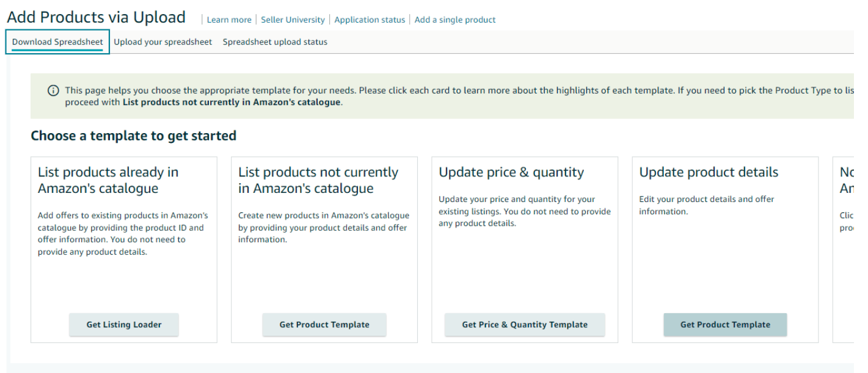Click the Update product details card heading

(709, 172)
